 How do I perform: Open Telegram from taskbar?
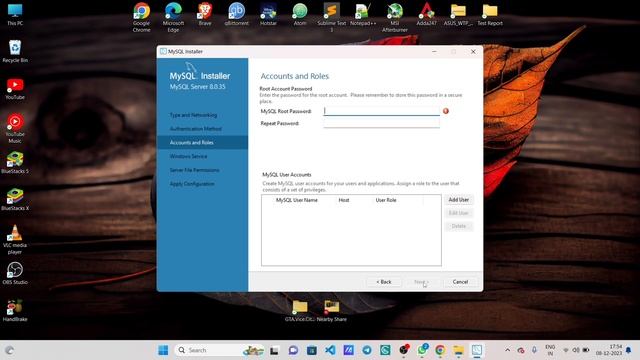pyautogui.click(x=367, y=350)
